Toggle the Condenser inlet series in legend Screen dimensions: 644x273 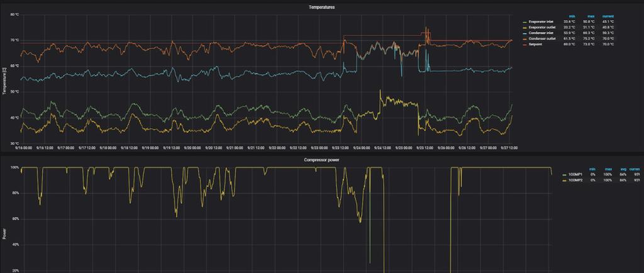click(x=541, y=33)
